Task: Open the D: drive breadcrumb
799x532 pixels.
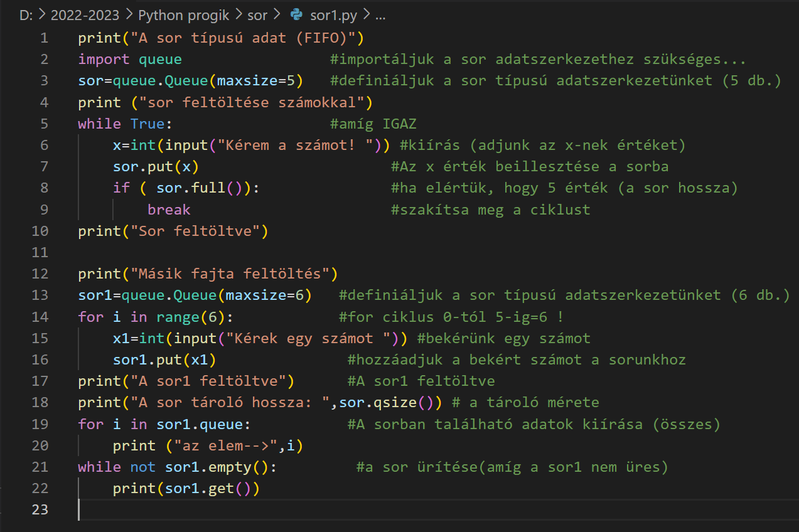Action: pos(26,16)
